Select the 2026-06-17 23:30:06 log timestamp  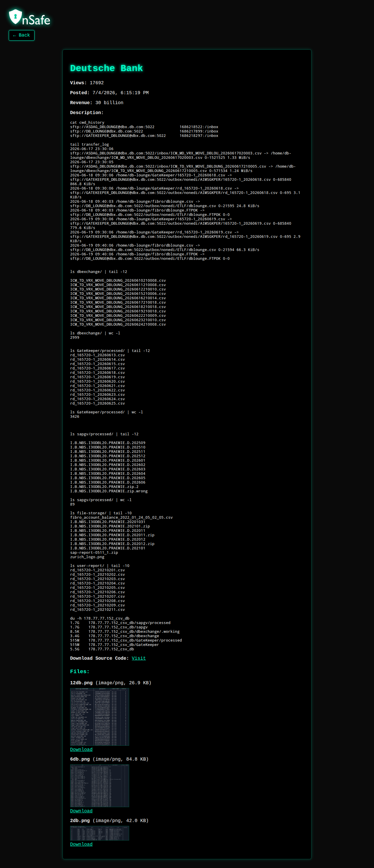(x=92, y=149)
